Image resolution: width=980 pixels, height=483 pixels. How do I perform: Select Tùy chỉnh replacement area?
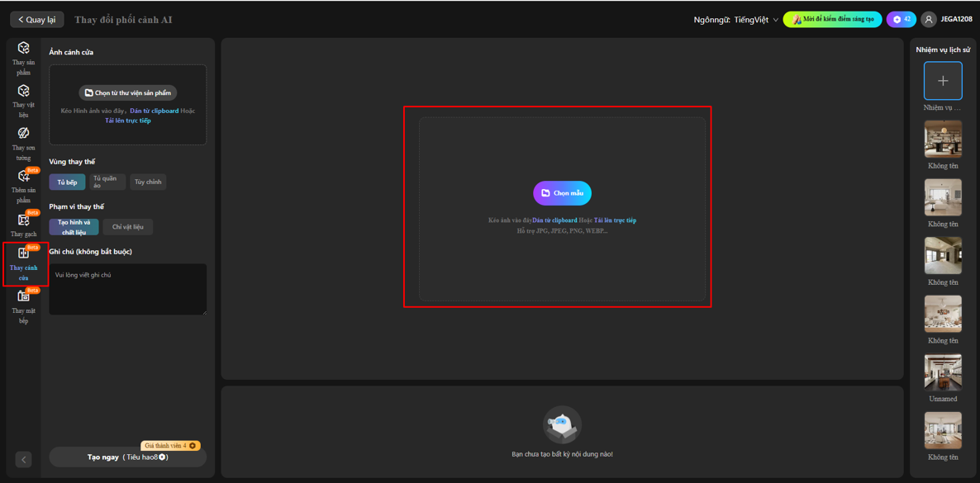point(148,182)
